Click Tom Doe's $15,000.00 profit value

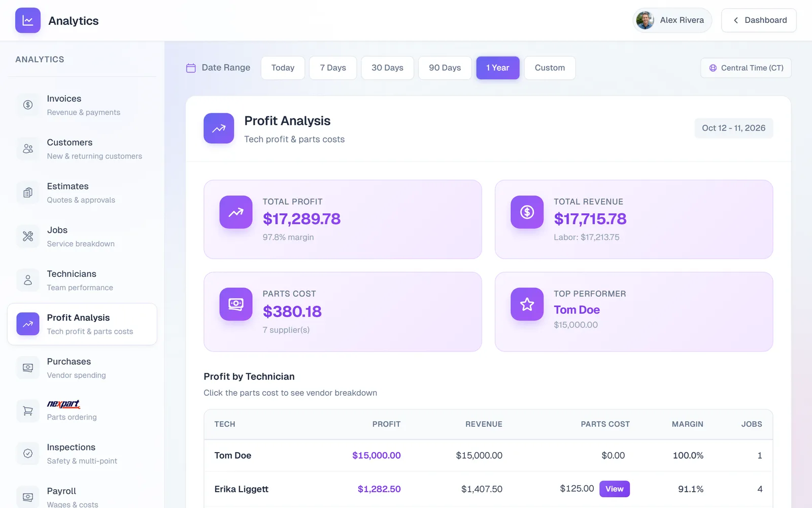click(x=377, y=456)
